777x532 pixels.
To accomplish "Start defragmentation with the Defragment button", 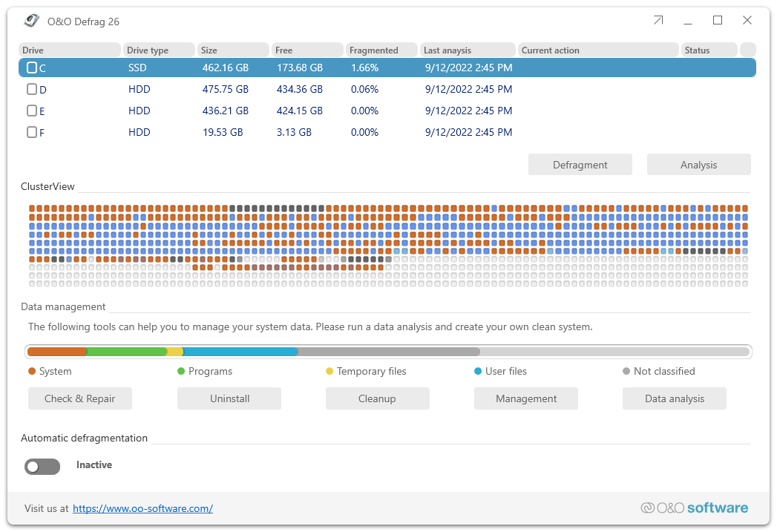I will (580, 164).
